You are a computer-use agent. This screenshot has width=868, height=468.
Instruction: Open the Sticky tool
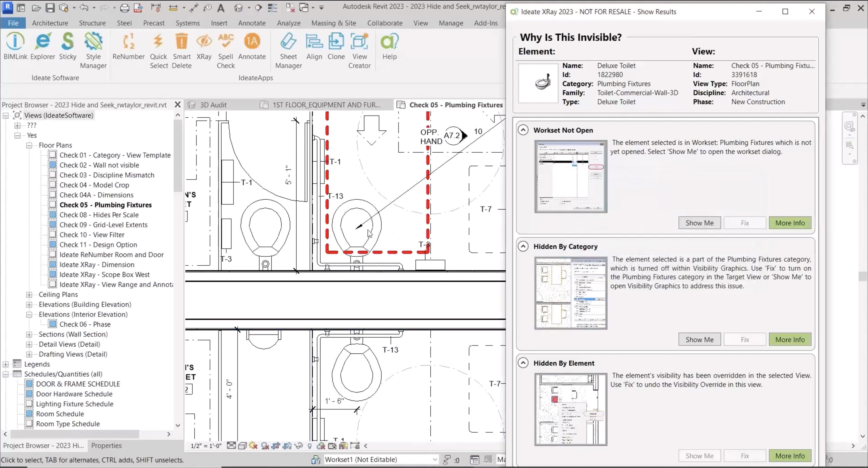point(68,46)
